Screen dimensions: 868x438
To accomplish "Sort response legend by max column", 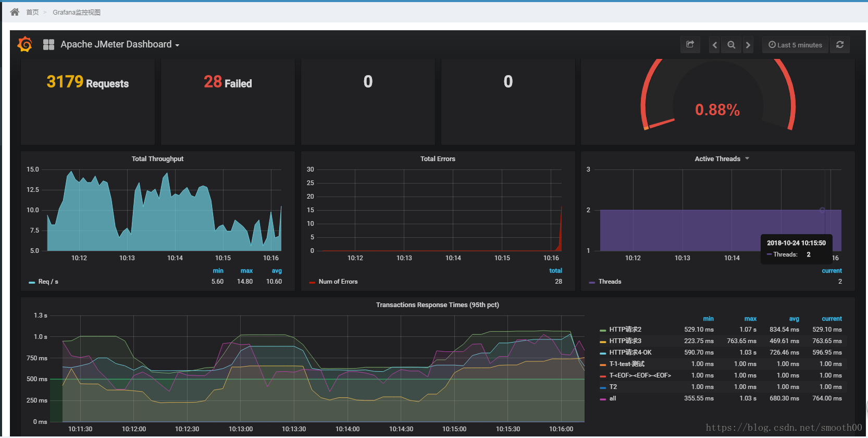I will [750, 319].
